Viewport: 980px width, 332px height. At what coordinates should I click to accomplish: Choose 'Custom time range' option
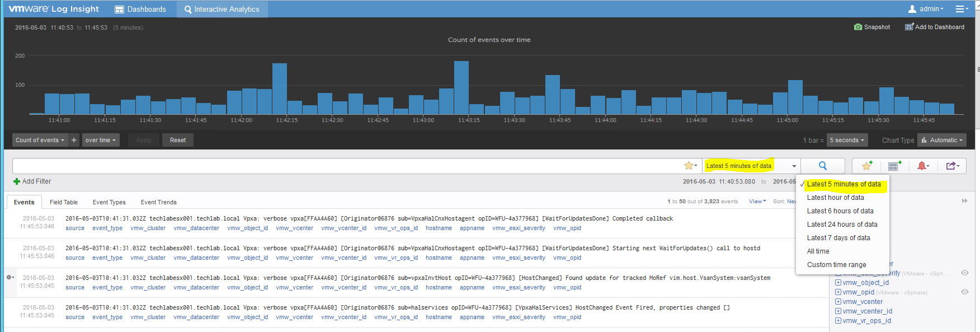tap(836, 265)
